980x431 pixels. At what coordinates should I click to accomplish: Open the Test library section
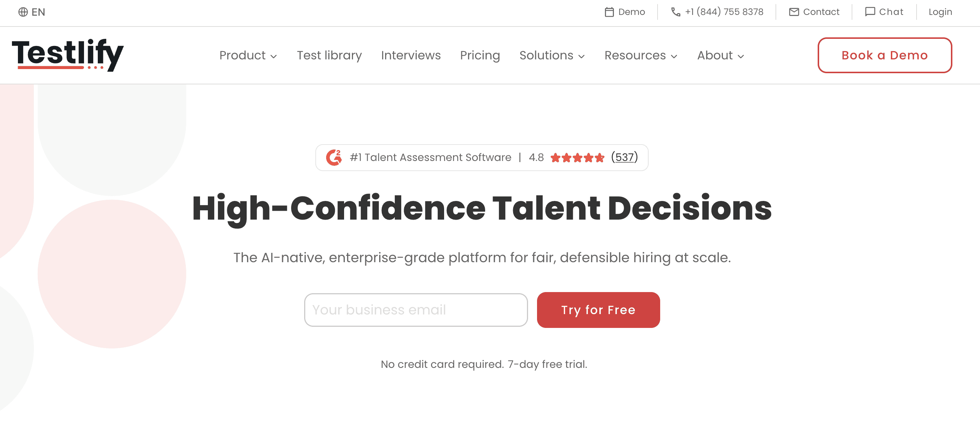click(x=329, y=56)
